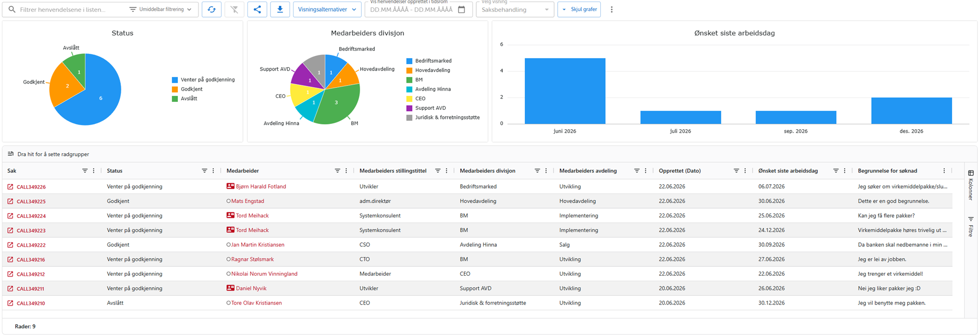Toggle Bedriftsmarked legend entry in divisjon chart
This screenshot has width=980, height=335.
click(429, 61)
